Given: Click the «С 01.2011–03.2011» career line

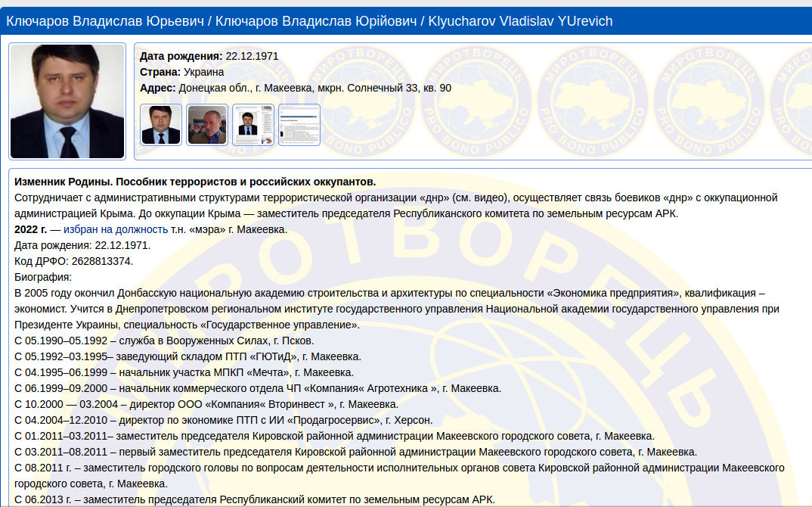Looking at the screenshot, I should 334,436.
